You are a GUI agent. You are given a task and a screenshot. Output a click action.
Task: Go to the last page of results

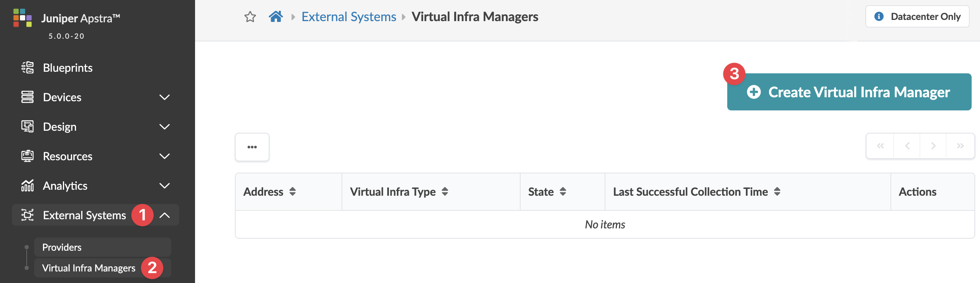[960, 146]
